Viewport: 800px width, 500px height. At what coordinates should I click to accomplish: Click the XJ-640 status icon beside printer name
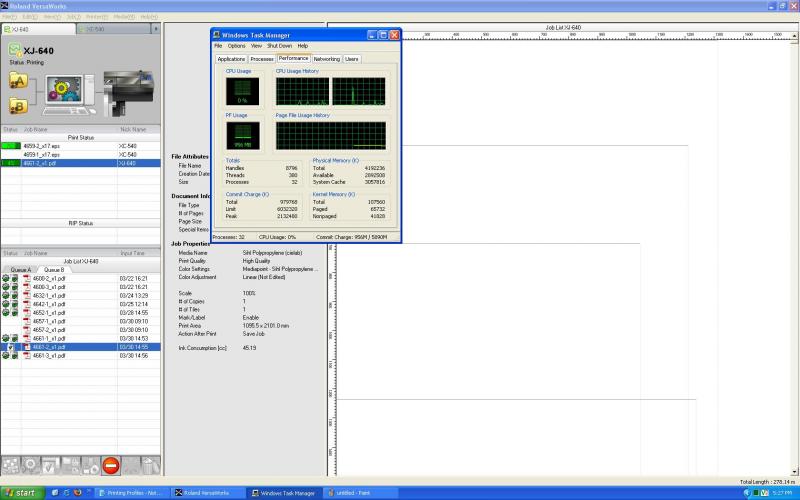pyautogui.click(x=14, y=50)
